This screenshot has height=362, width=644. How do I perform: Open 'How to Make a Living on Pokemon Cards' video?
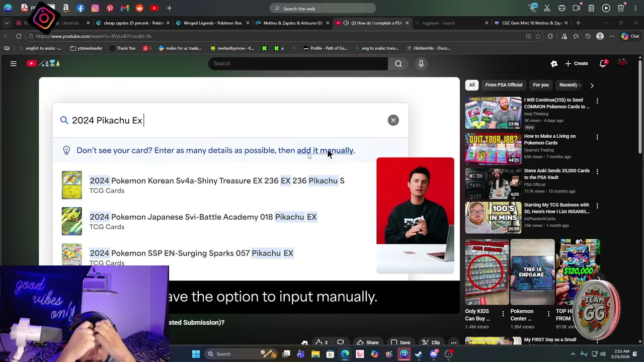tap(549, 139)
